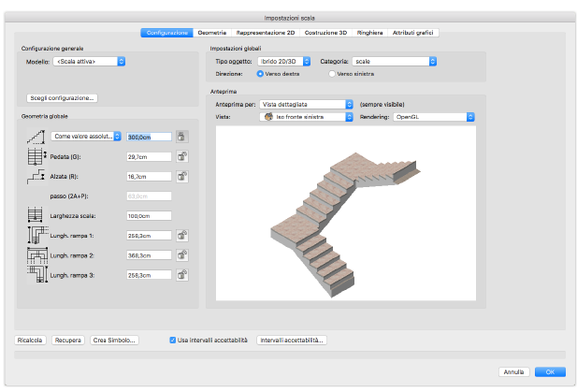Toggle the lock icon for Lungh. rampa 3

(181, 275)
